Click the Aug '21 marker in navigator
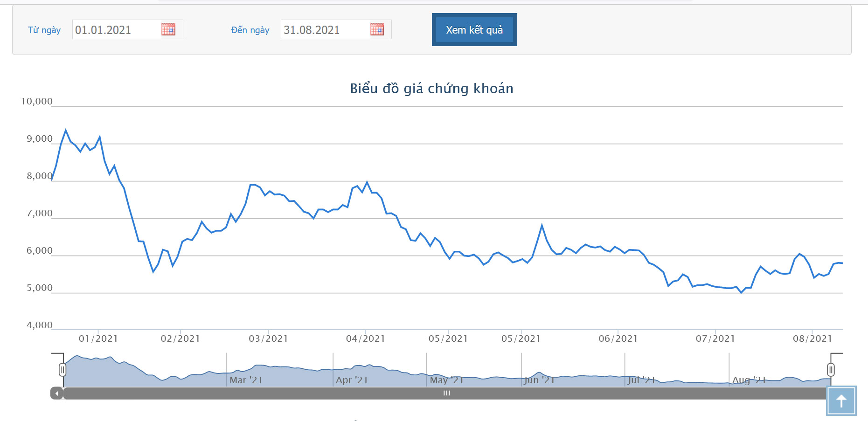The image size is (868, 421). [x=749, y=380]
